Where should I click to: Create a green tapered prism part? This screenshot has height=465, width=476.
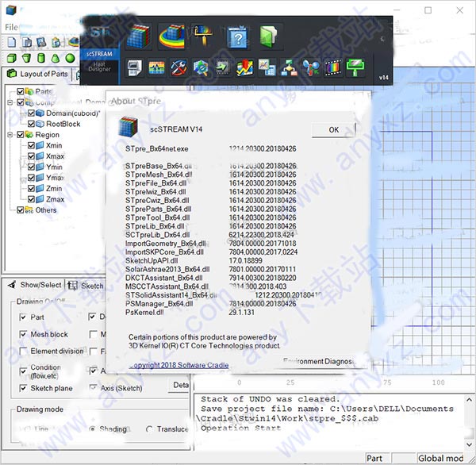[x=26, y=58]
